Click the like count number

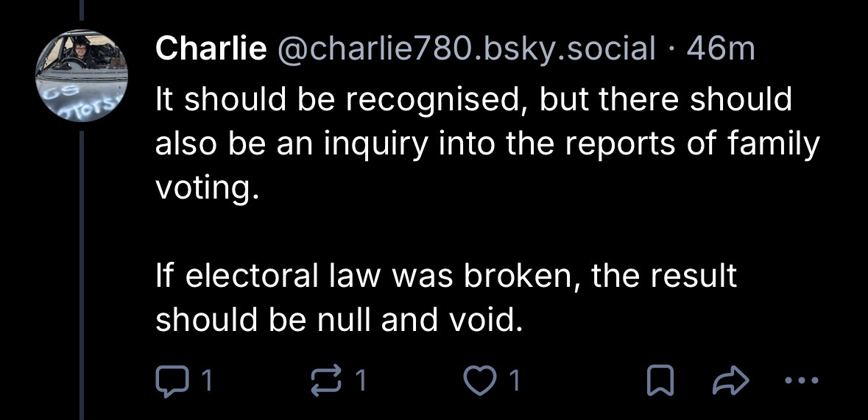coord(515,380)
